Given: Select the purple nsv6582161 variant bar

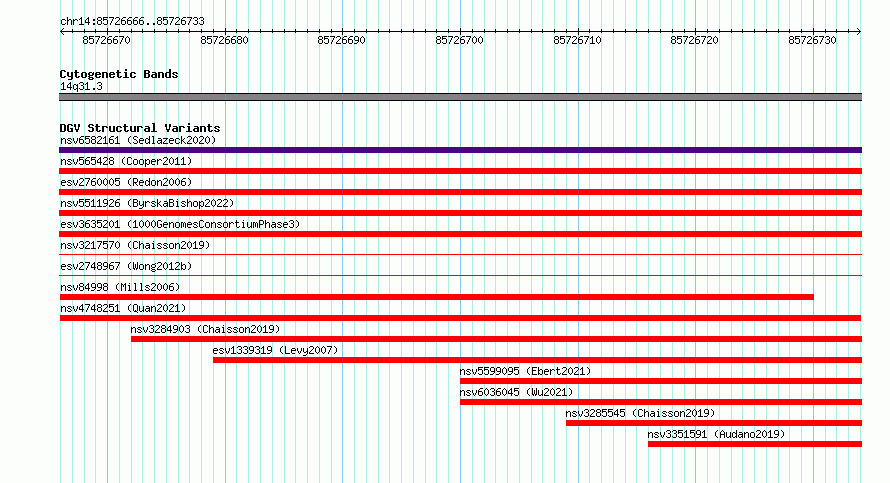Looking at the screenshot, I should tap(460, 150).
